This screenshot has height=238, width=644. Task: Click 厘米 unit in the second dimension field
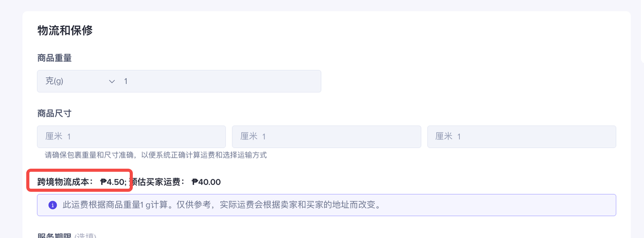click(249, 137)
